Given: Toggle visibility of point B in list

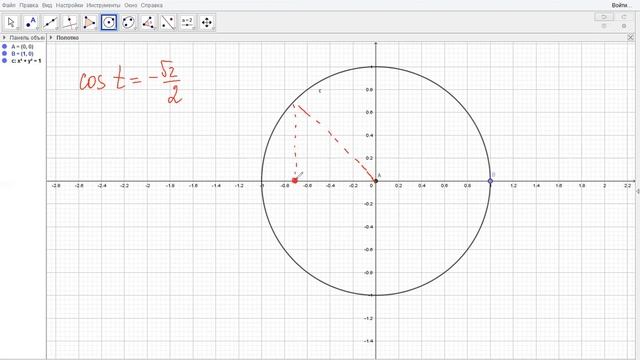Looking at the screenshot, I should tap(4, 53).
